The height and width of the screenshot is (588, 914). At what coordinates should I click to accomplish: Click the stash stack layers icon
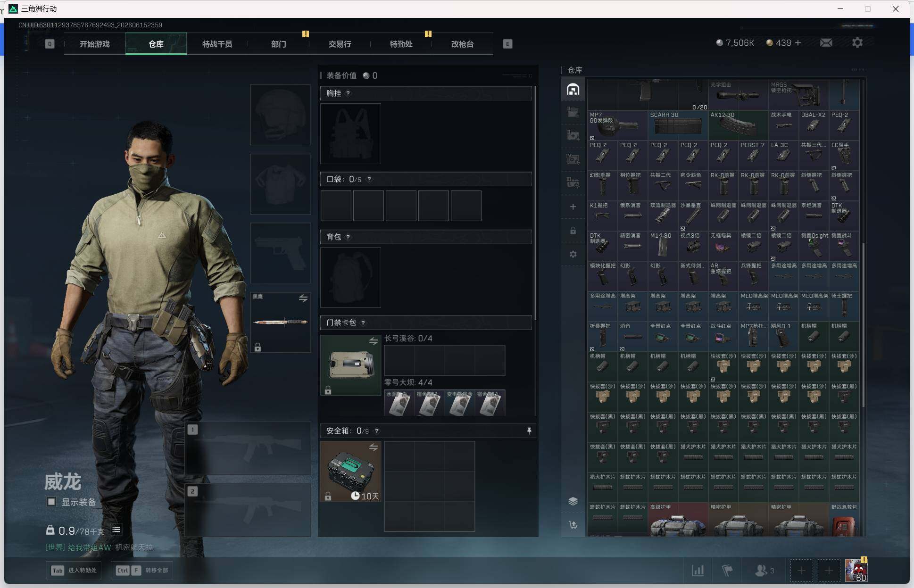tap(573, 501)
